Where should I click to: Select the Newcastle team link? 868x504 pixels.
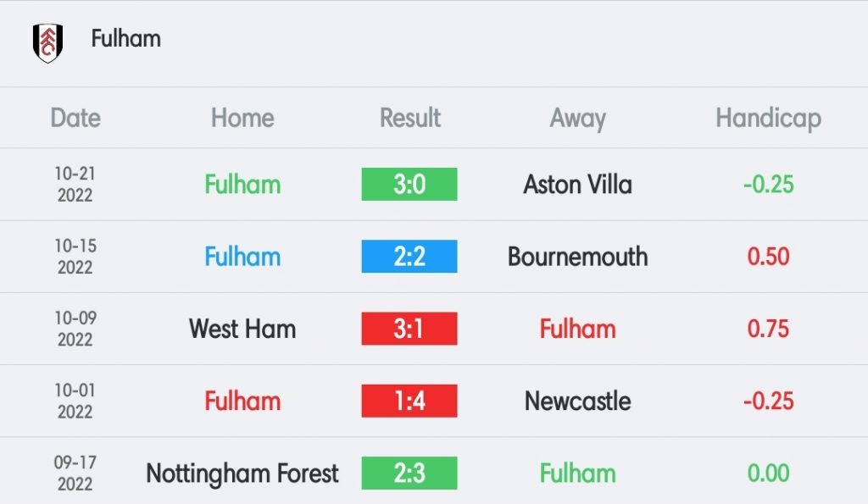coord(577,402)
